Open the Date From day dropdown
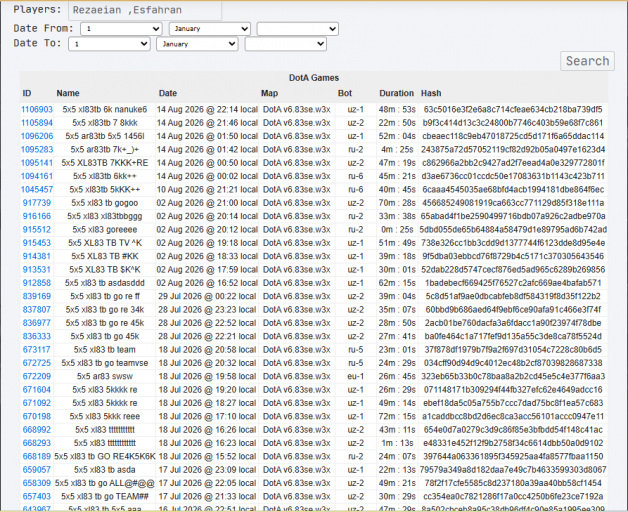The image size is (628, 512). click(121, 29)
